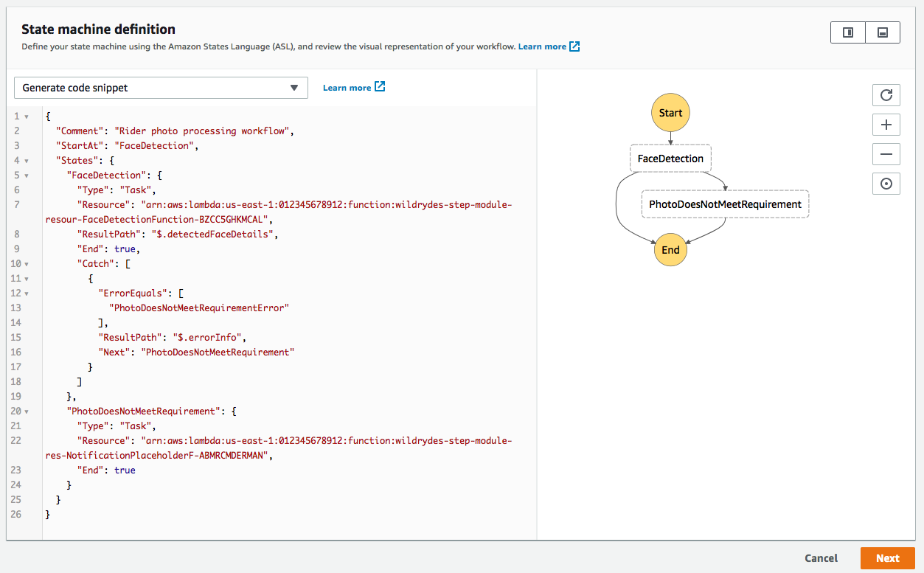Collapse the PhotoDoesNotMeetRequirement block at line 20
This screenshot has width=924, height=573.
coord(27,411)
